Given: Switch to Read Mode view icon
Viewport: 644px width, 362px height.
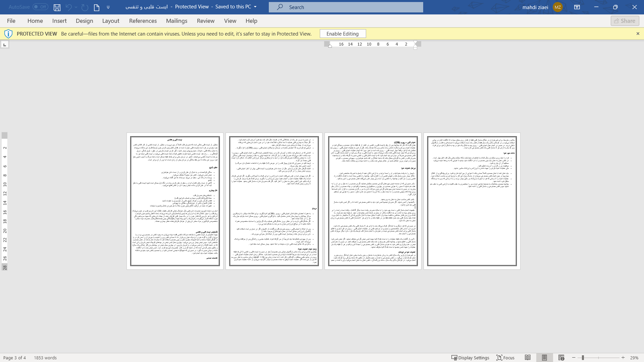Looking at the screenshot, I should click(528, 358).
